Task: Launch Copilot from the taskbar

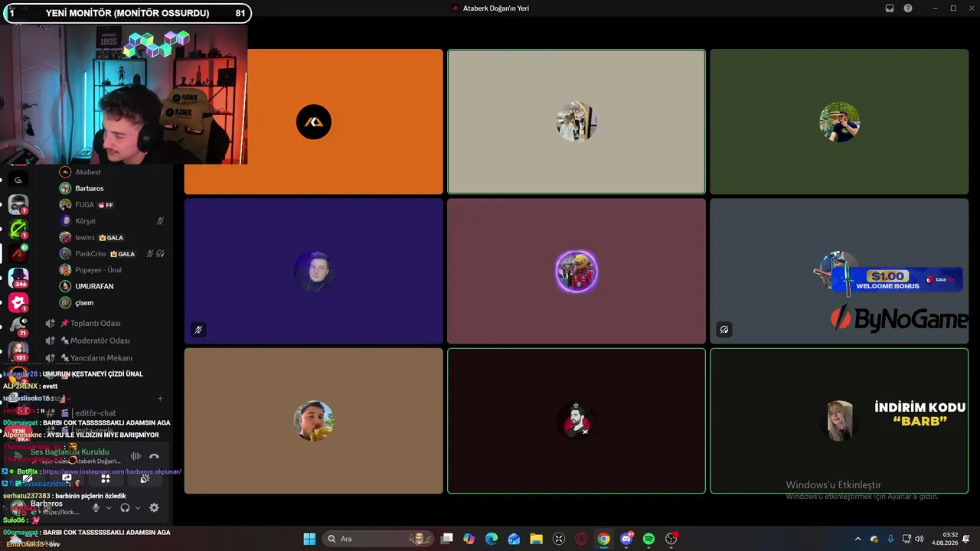Action: coord(469,539)
